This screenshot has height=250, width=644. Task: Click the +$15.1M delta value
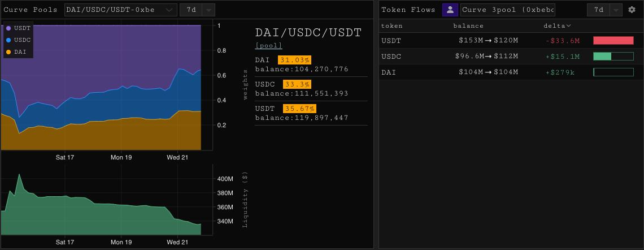click(x=563, y=57)
